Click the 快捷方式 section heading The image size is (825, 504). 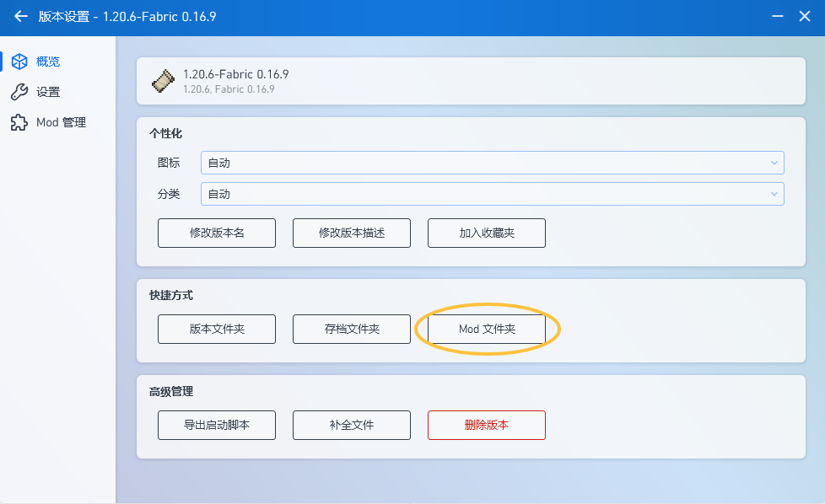[x=171, y=295]
